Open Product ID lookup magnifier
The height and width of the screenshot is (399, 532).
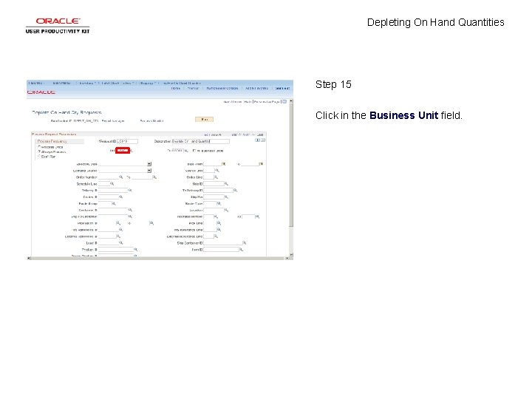[x=135, y=250]
